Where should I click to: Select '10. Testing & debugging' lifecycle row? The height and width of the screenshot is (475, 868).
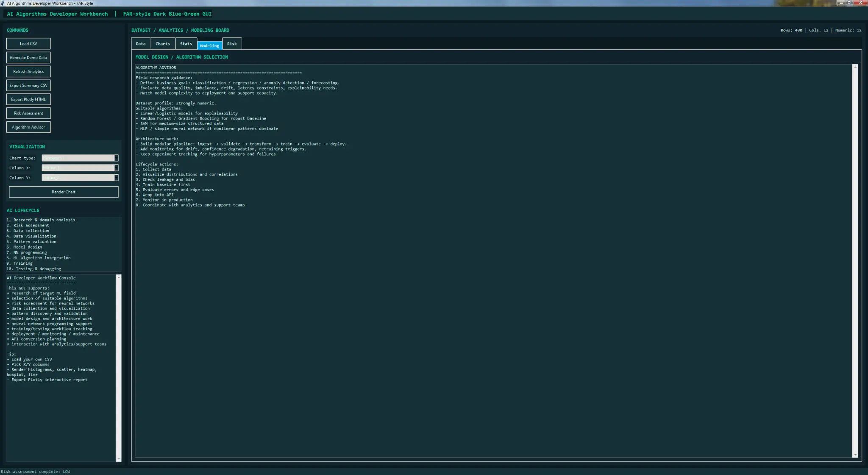[64, 269]
